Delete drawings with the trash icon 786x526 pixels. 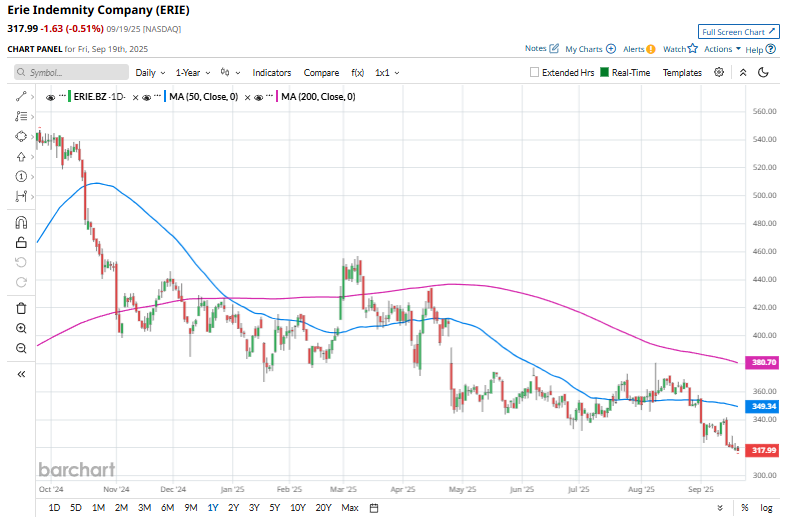point(21,308)
